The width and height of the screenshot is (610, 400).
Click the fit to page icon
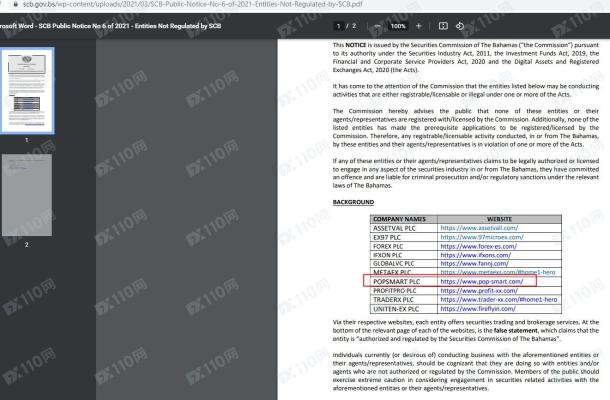[443, 26]
